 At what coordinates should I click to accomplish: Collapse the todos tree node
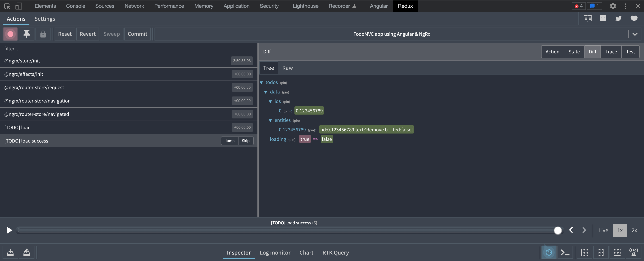(262, 82)
